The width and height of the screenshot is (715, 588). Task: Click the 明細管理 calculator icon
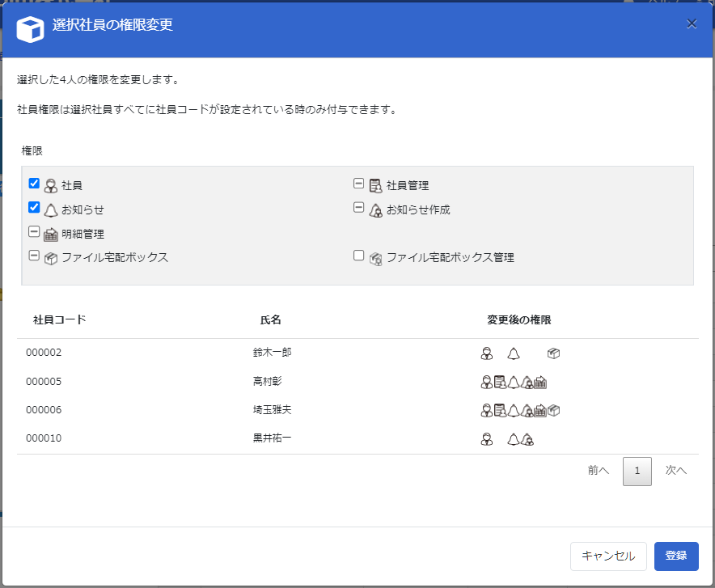point(51,235)
